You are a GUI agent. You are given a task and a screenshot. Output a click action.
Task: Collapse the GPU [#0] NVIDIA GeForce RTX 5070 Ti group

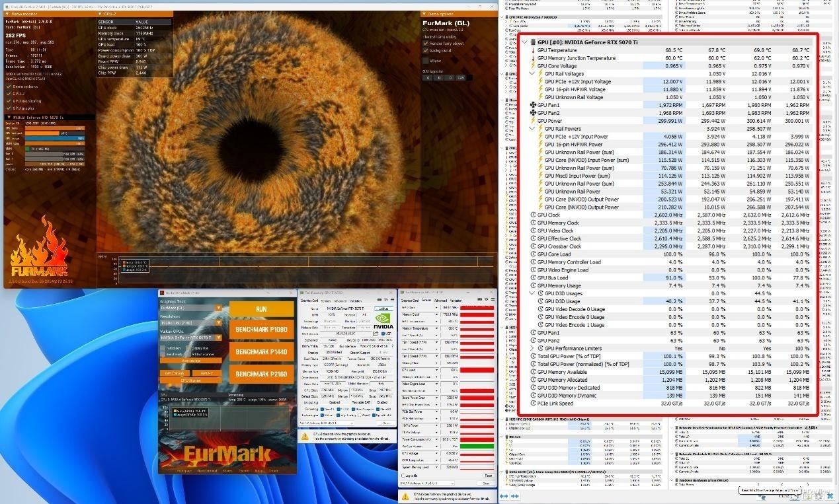[525, 42]
